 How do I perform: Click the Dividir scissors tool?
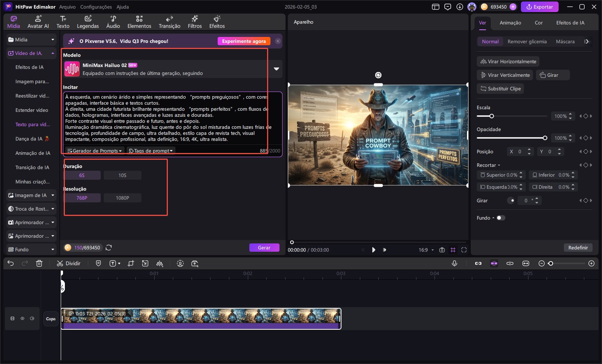68,263
